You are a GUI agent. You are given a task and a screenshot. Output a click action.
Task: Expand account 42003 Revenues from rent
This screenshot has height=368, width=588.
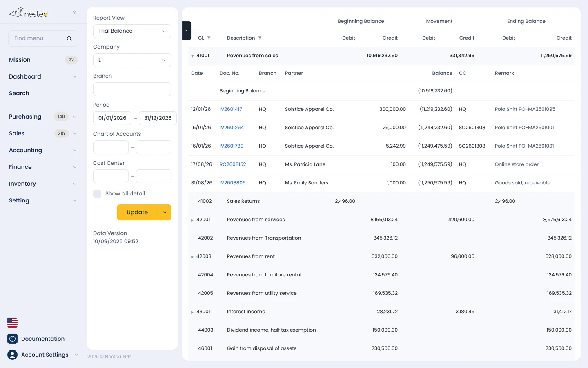tap(192, 257)
